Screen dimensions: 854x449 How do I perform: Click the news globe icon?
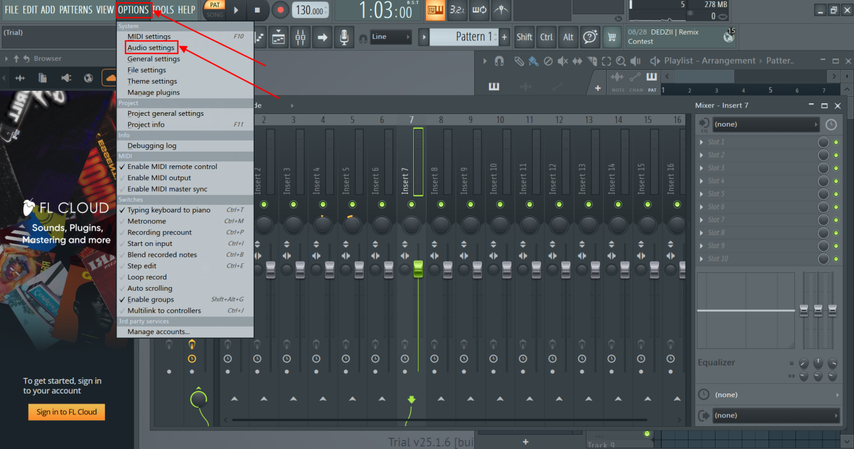pyautogui.click(x=729, y=37)
